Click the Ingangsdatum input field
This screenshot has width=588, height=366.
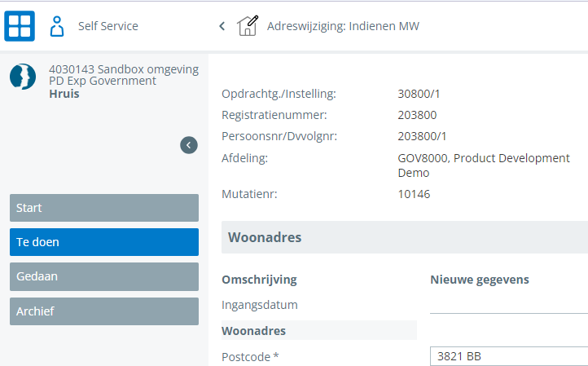(x=509, y=305)
